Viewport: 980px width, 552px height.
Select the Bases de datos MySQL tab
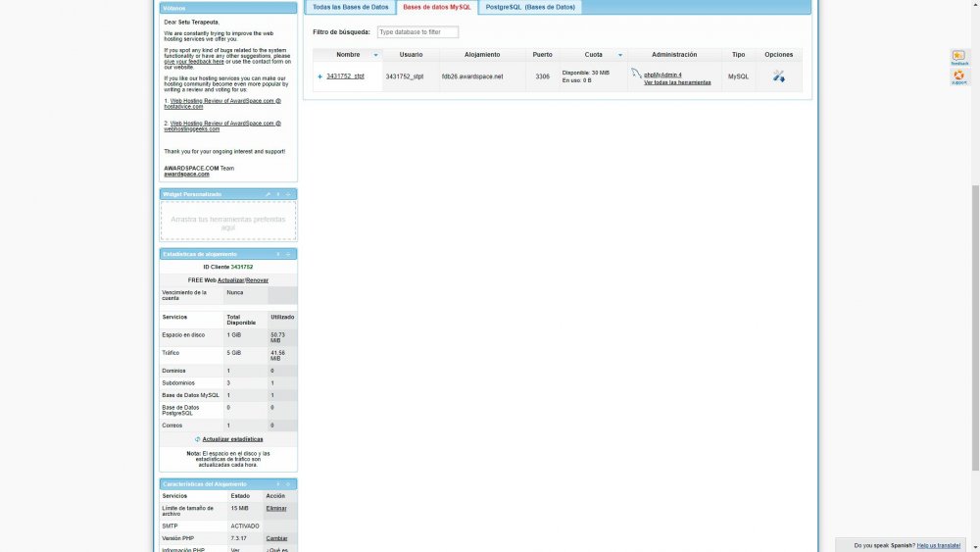437,7
